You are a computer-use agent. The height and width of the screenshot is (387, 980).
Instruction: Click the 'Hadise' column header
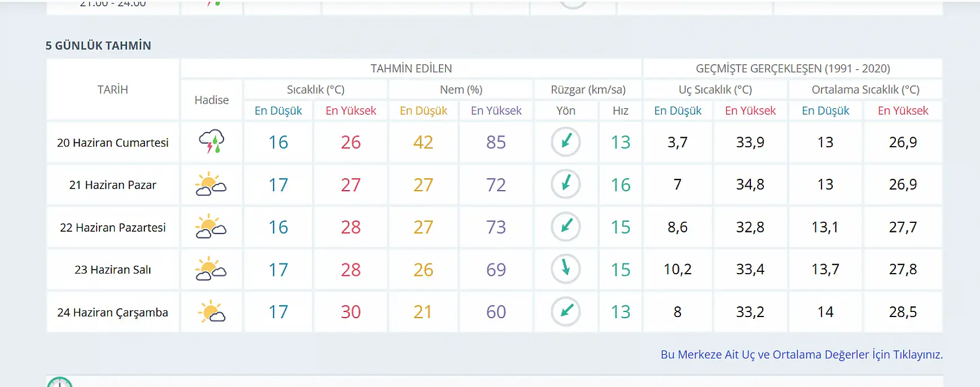[x=212, y=100]
